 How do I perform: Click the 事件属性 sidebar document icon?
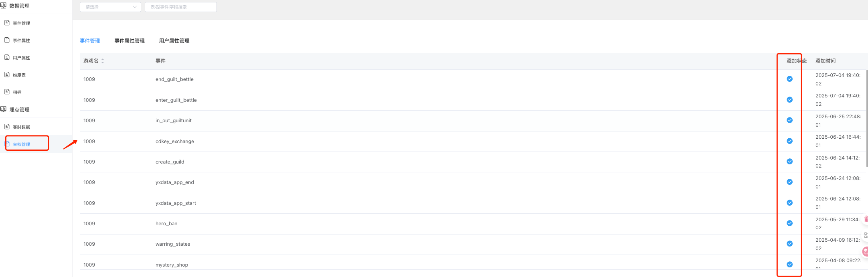7,40
